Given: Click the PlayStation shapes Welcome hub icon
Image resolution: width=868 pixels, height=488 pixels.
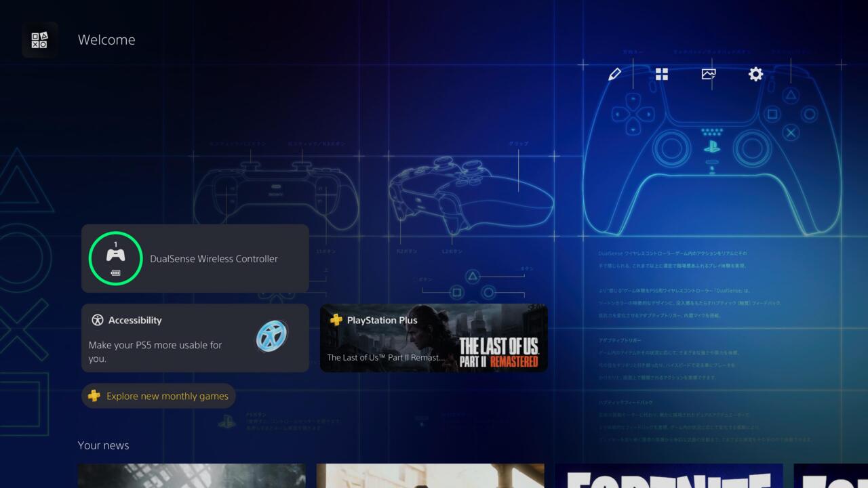Looking at the screenshot, I should [39, 40].
